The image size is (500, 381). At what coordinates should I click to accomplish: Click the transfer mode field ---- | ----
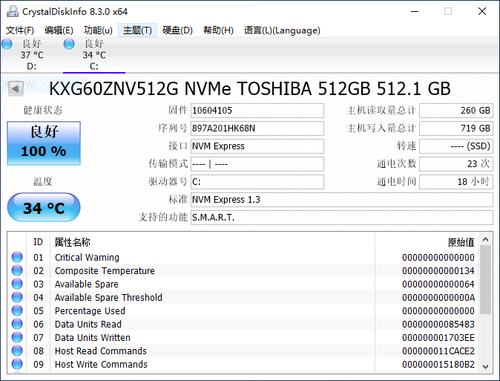coord(257,164)
